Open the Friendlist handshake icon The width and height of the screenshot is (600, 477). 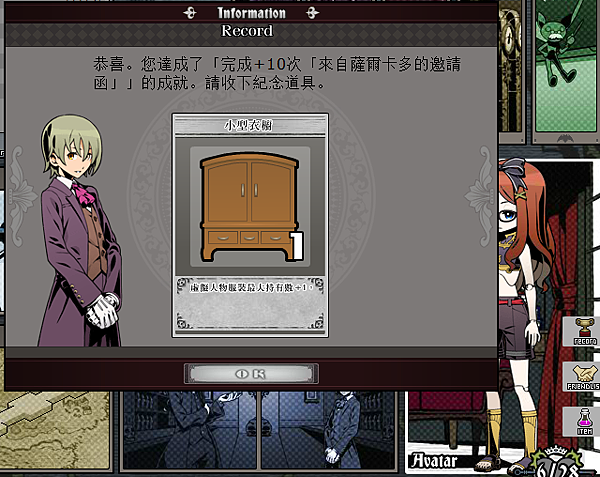(584, 377)
